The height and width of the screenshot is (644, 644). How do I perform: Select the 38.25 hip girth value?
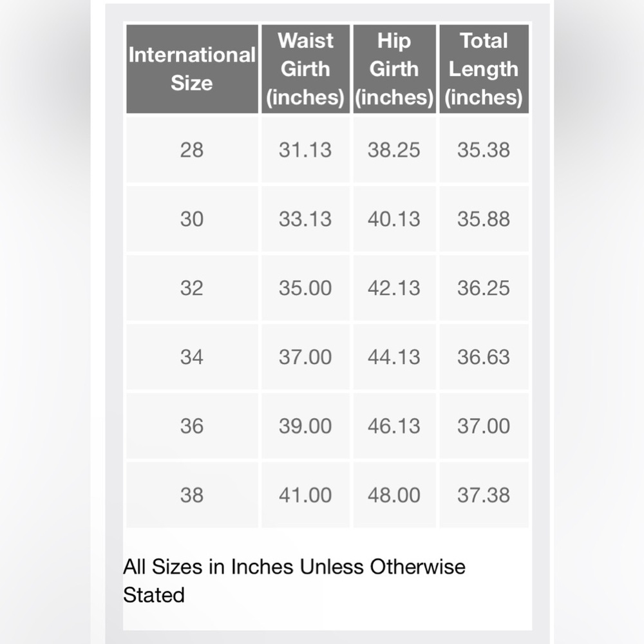pos(394,150)
